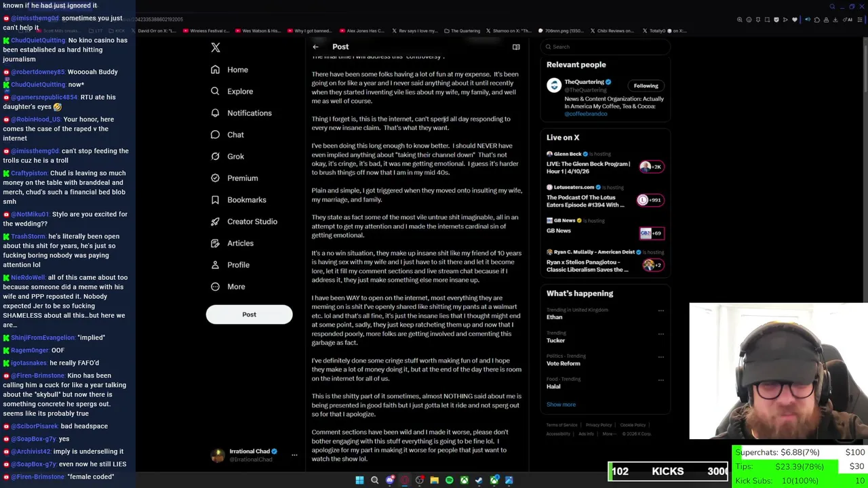Click the Kick subs progress bar
The image size is (868, 488).
pos(800,481)
